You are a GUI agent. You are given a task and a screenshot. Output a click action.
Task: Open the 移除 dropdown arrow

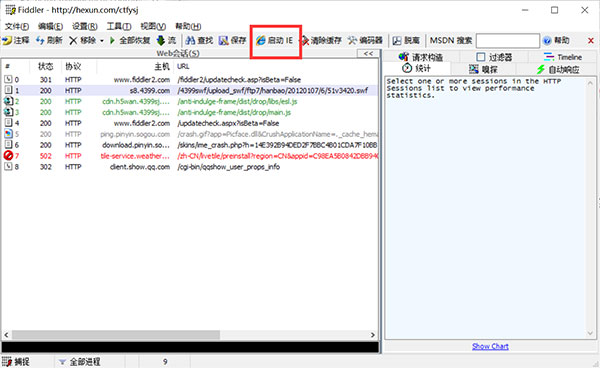[x=102, y=41]
